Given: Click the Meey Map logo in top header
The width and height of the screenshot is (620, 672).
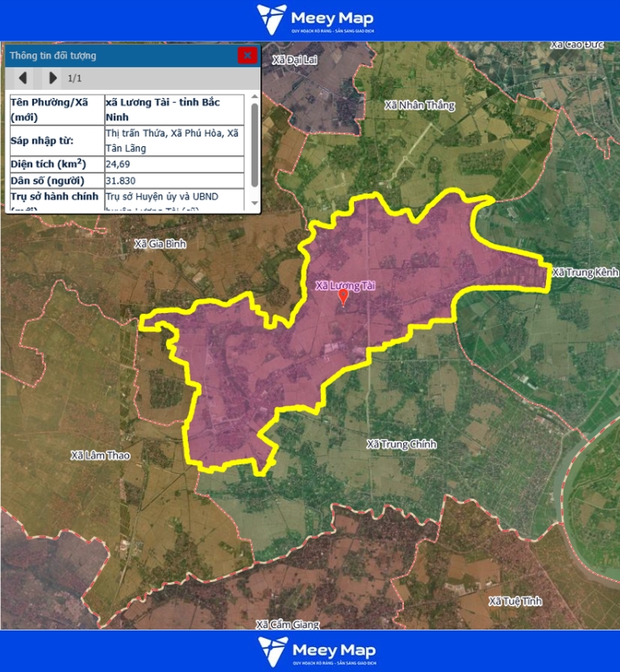Looking at the screenshot, I should 315,19.
